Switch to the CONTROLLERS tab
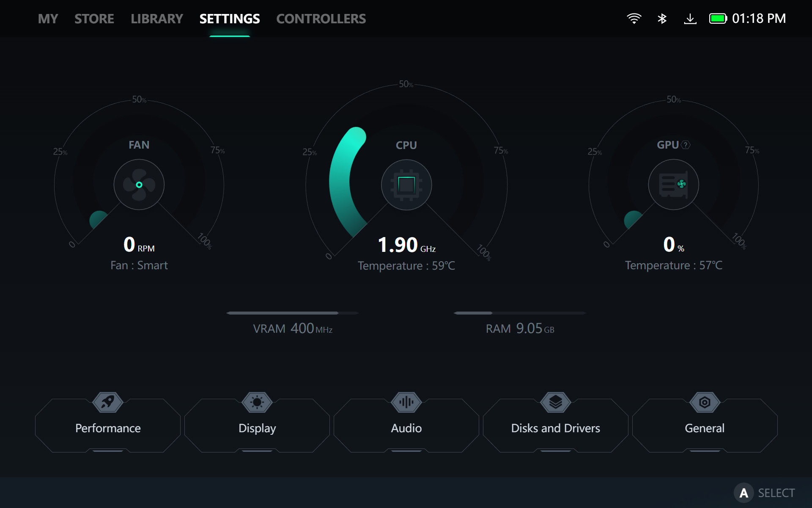Screen dimensions: 812x508 [321, 19]
